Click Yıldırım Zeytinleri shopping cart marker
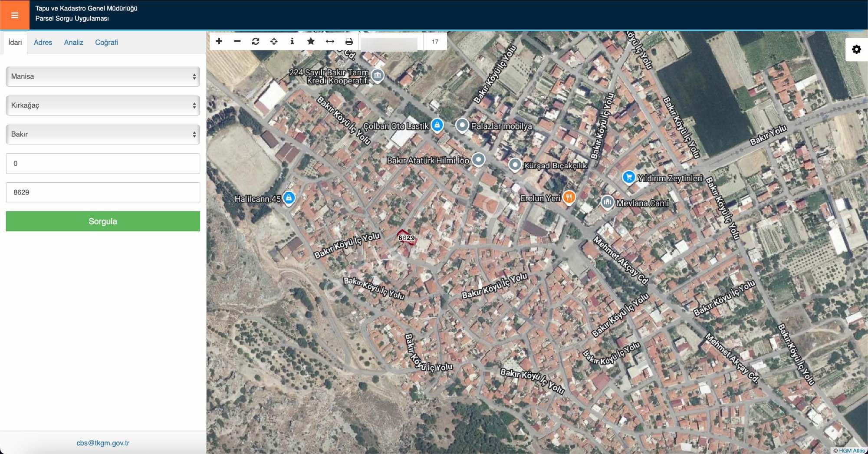 628,178
